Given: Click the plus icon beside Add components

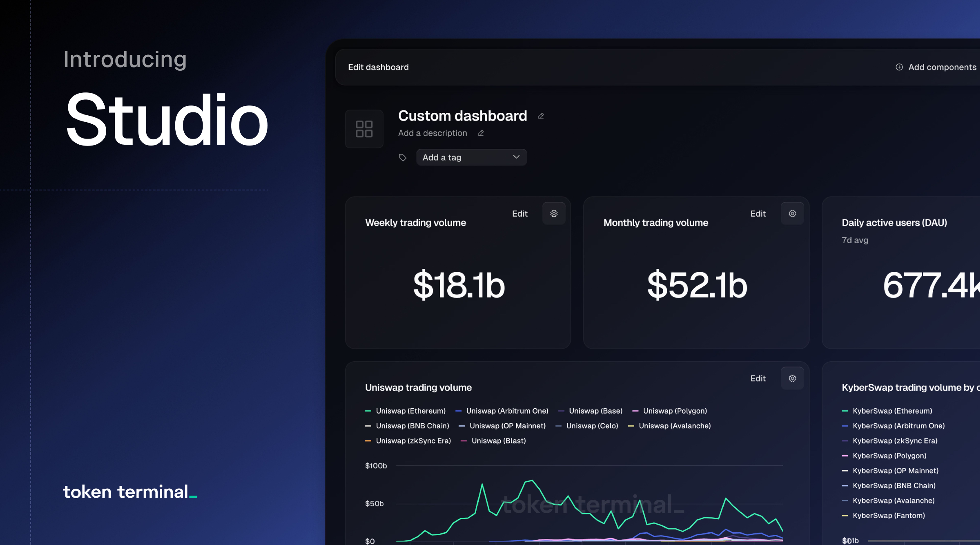Looking at the screenshot, I should pyautogui.click(x=899, y=67).
